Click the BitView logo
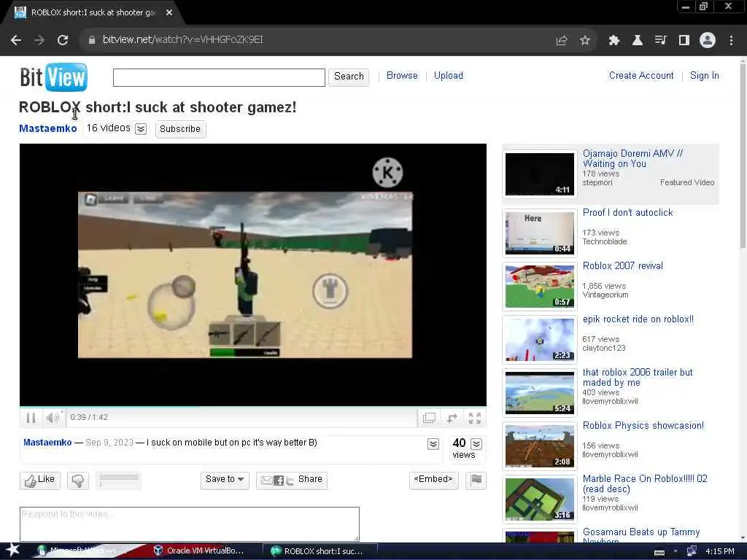This screenshot has width=747, height=560. coord(53,77)
